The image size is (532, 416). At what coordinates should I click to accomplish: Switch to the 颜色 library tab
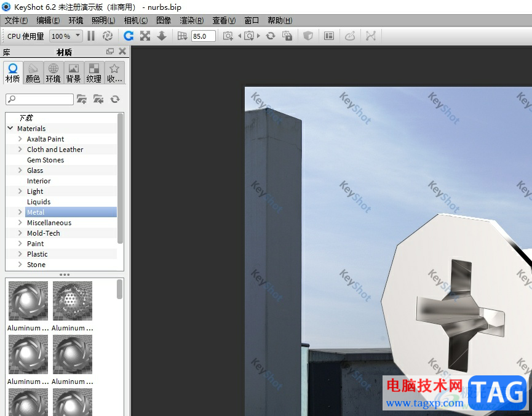[33, 73]
